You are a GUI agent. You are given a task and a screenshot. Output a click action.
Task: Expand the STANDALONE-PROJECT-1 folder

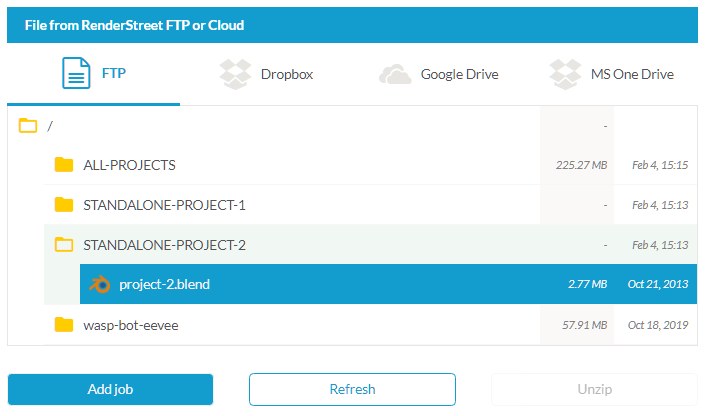[370, 205]
